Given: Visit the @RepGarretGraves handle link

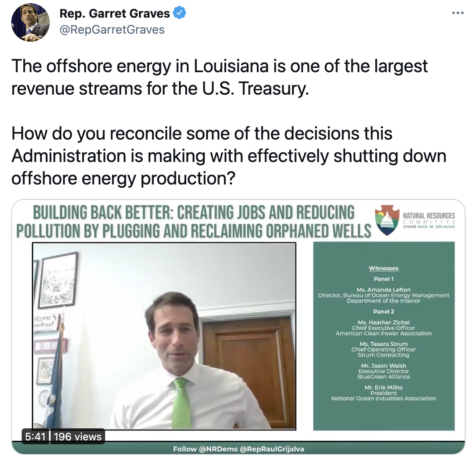Looking at the screenshot, I should [112, 30].
